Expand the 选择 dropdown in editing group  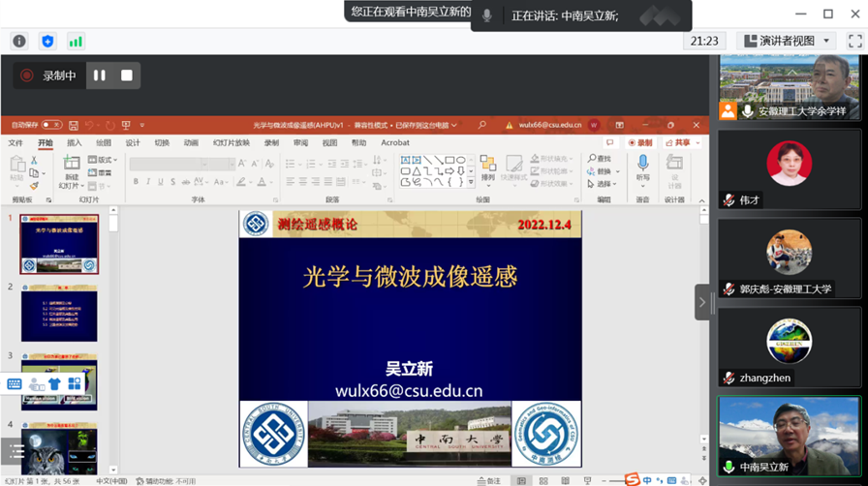(604, 184)
